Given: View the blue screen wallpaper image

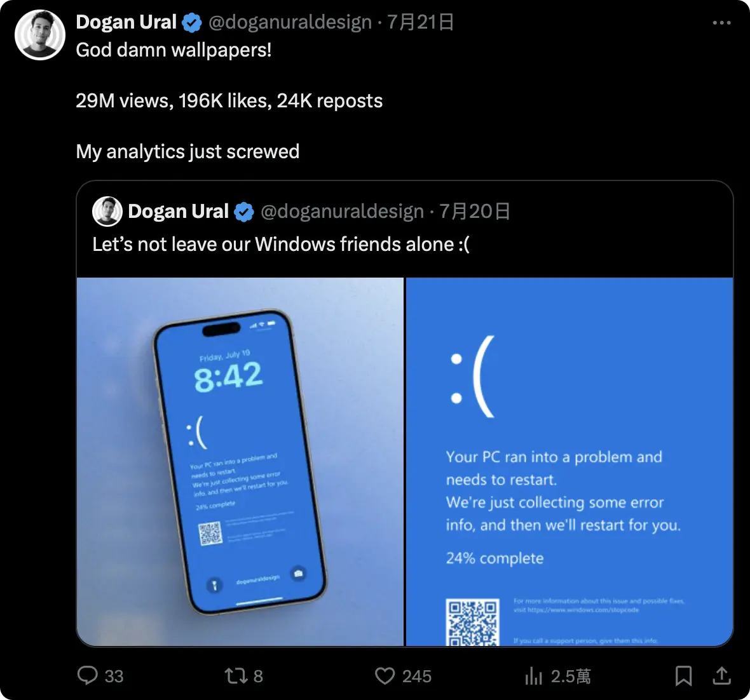Looking at the screenshot, I should pos(569,461).
